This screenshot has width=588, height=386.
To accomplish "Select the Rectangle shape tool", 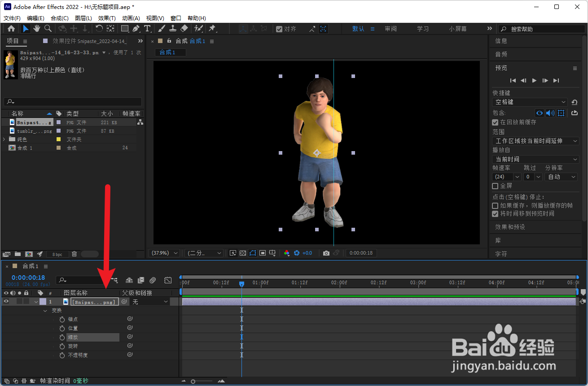I will 125,28.
